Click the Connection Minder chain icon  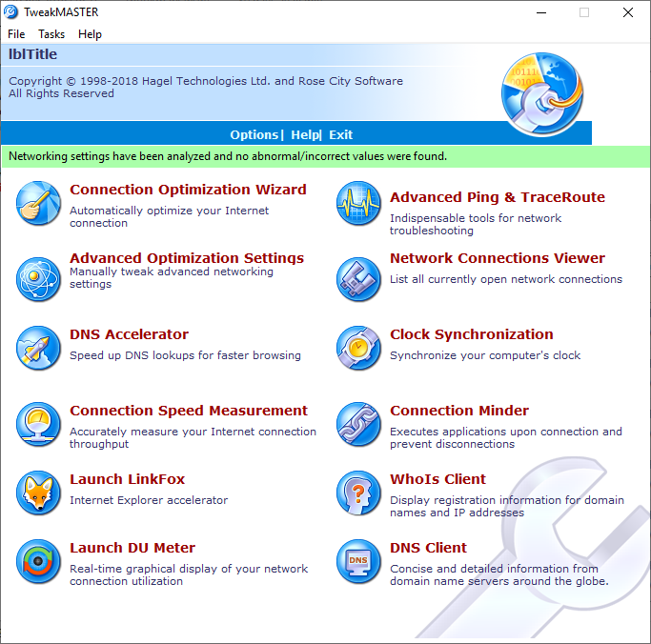(358, 424)
